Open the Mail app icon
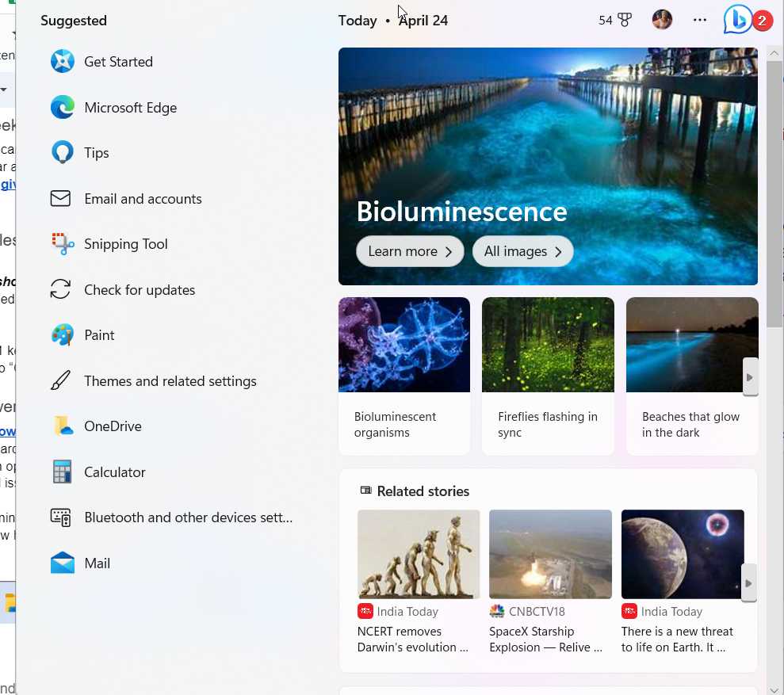This screenshot has height=695, width=784. coord(63,563)
